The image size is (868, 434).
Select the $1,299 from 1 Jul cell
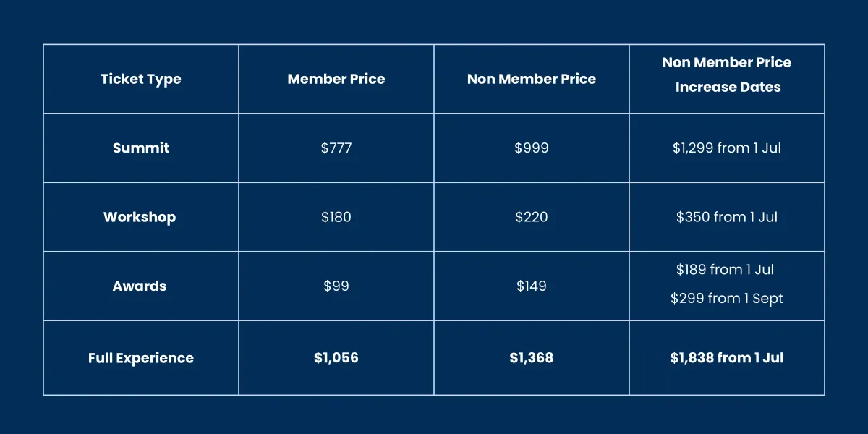click(x=727, y=148)
